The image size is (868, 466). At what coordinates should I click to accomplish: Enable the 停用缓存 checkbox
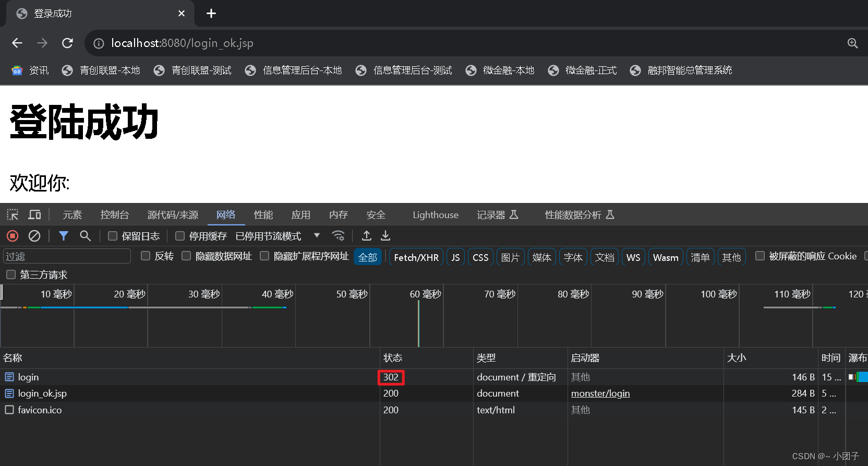pos(180,236)
